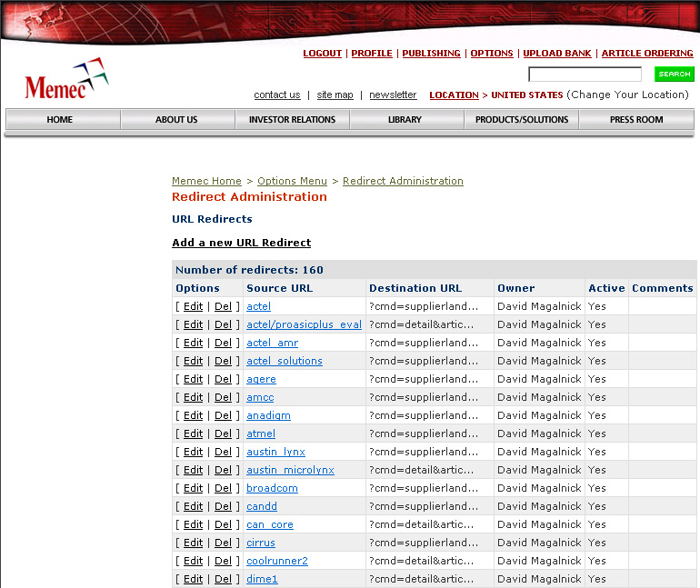700x588 pixels.
Task: Open the INVESTOR RELATIONS navigation tab
Action: pos(292,120)
